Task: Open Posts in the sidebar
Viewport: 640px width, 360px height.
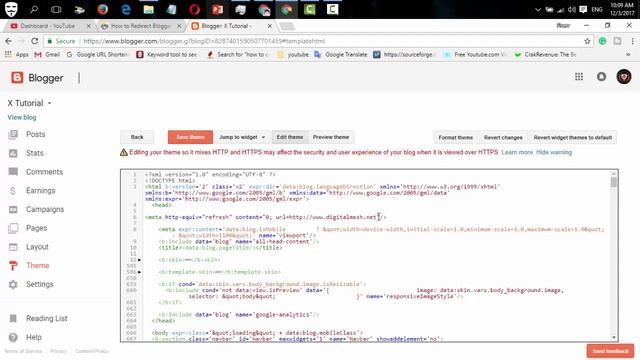Action: 36,134
